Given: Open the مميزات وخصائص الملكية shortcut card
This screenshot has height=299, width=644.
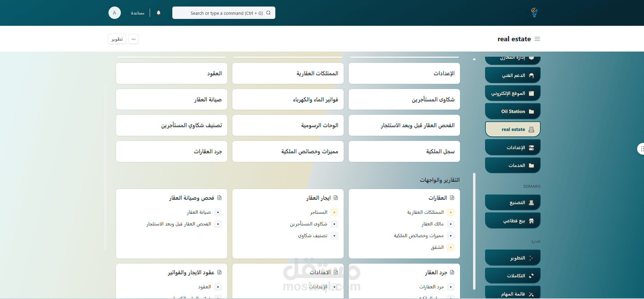Looking at the screenshot, I should [x=288, y=151].
